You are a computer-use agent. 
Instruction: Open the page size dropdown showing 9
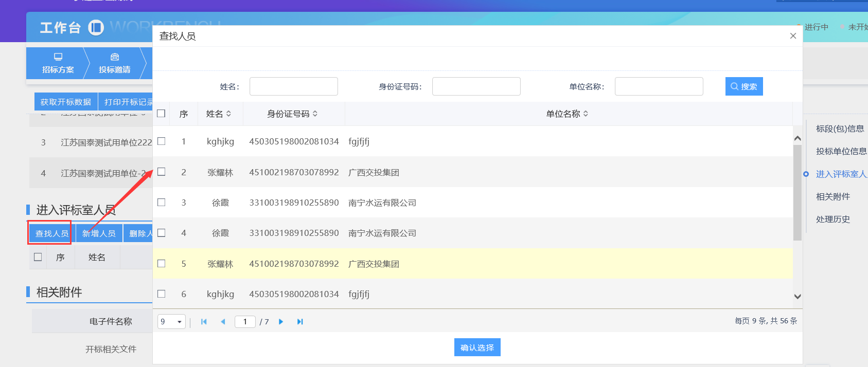(171, 322)
